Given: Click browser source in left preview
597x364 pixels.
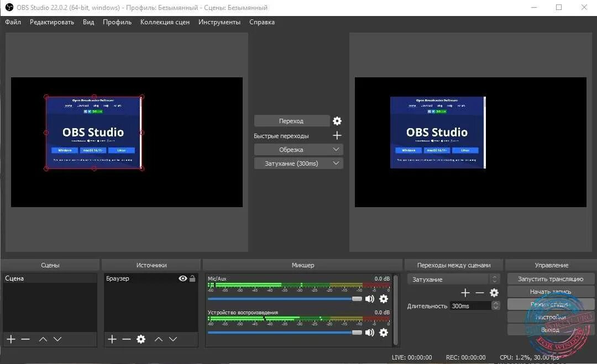Looking at the screenshot, I should (93, 133).
